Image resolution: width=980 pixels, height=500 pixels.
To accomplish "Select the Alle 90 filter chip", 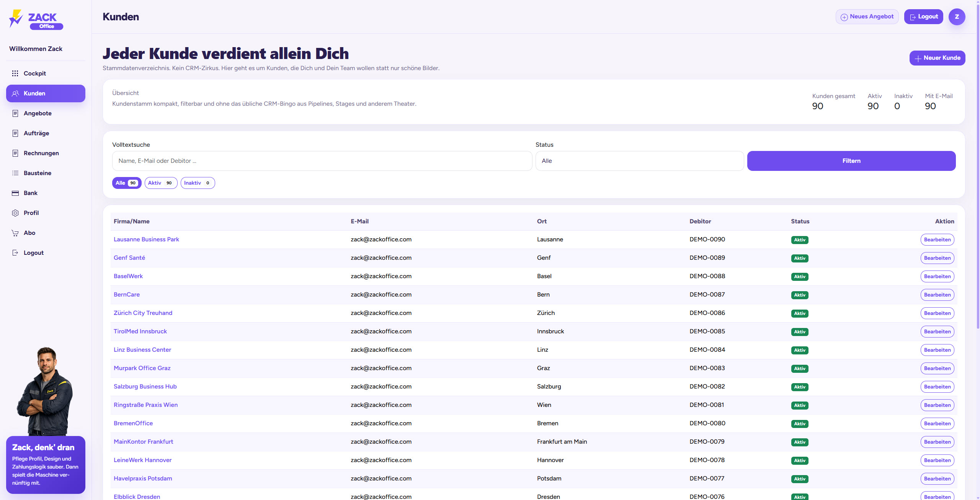I will pos(127,183).
